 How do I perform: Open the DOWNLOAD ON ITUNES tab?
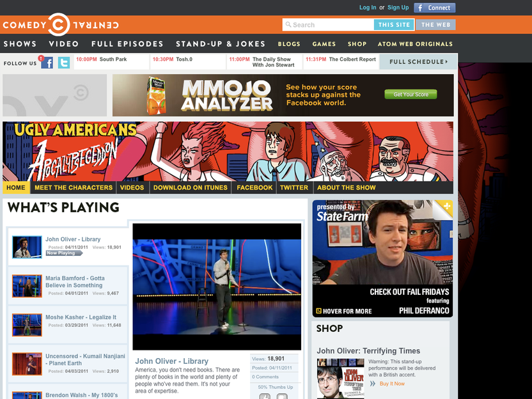click(191, 187)
